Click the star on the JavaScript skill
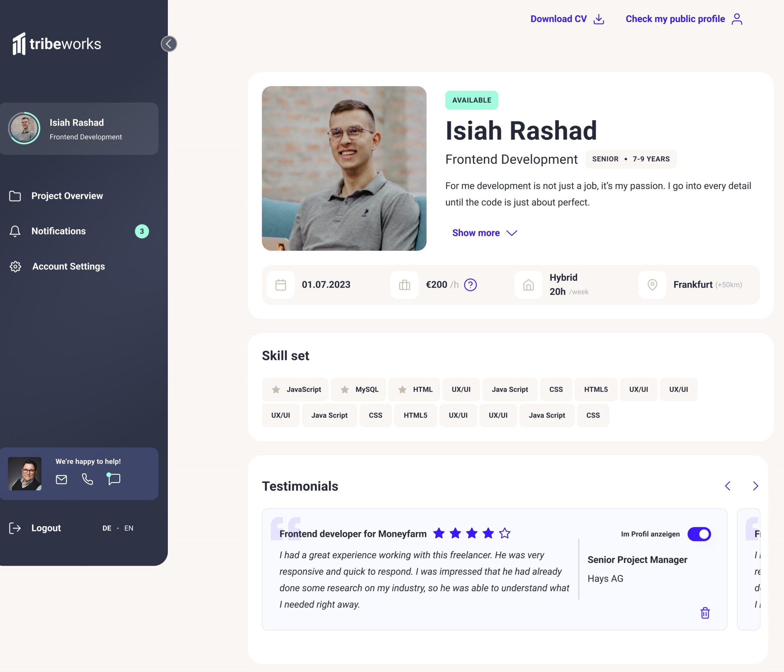Image resolution: width=784 pixels, height=672 pixels. point(276,389)
